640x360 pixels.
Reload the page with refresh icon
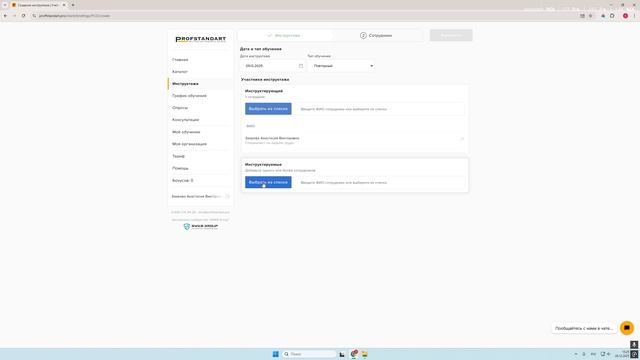pyautogui.click(x=23, y=16)
